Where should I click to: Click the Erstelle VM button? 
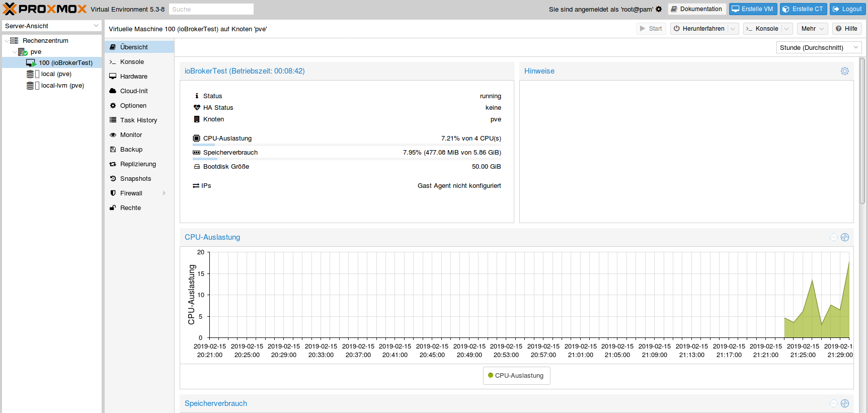click(753, 9)
